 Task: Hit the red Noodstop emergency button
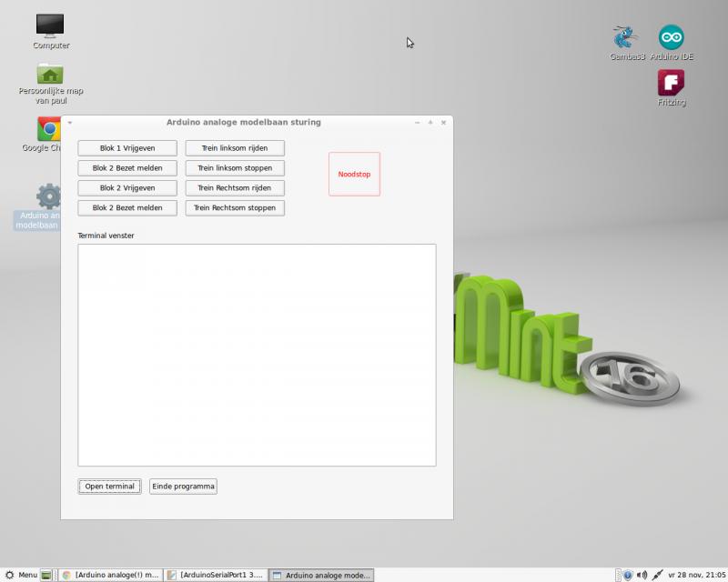click(354, 174)
